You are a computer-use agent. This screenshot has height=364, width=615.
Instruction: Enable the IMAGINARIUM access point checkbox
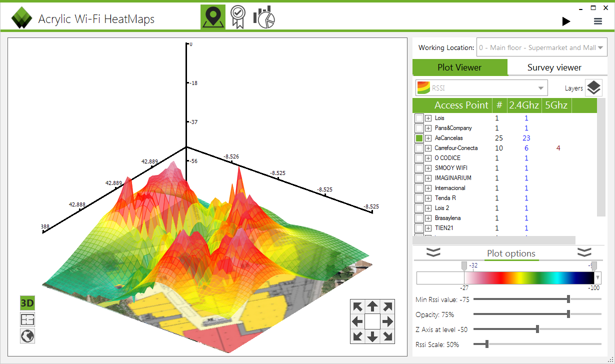[419, 178]
